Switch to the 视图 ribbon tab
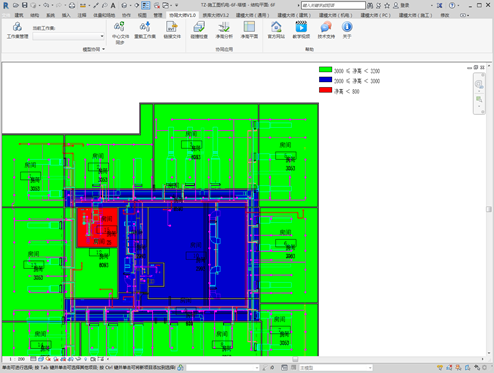Image resolution: width=494 pixels, height=373 pixels. point(142,15)
